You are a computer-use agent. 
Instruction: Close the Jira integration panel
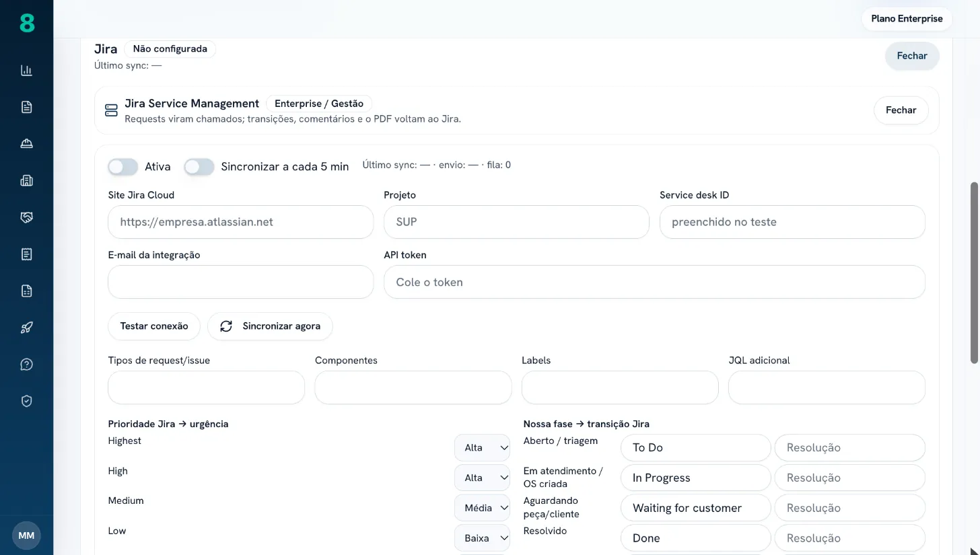[x=912, y=56]
